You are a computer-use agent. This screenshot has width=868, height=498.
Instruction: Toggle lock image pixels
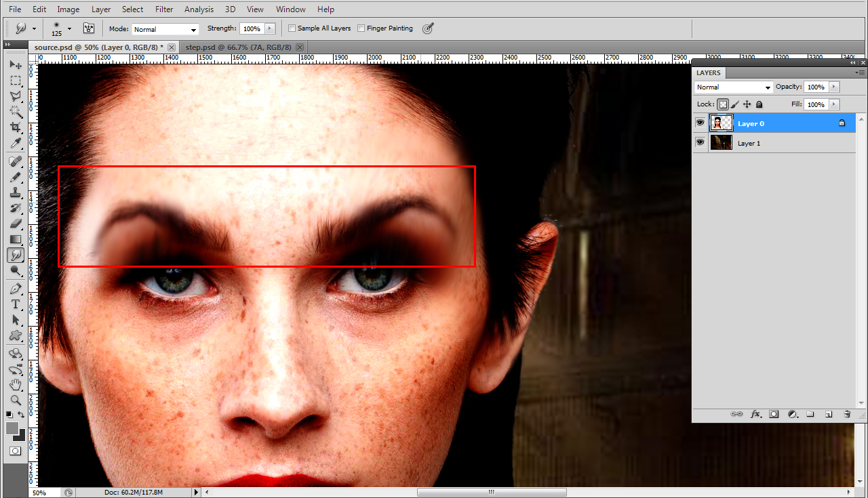coord(736,104)
